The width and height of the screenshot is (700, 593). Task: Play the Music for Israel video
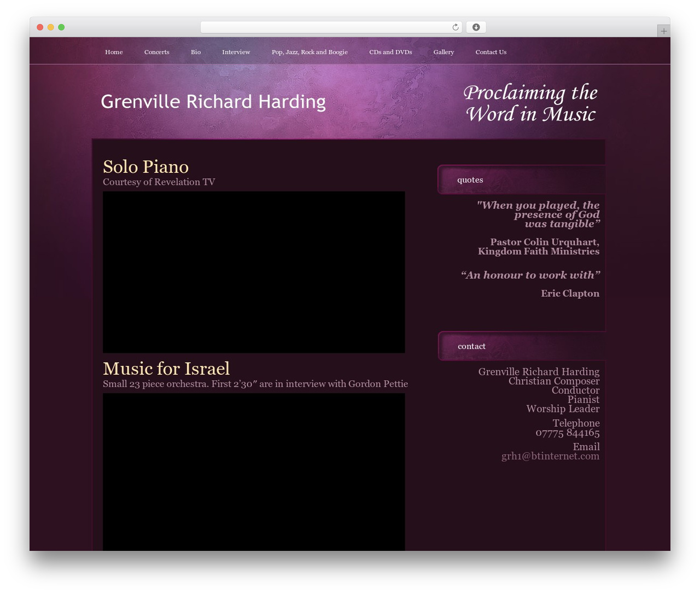[x=254, y=472]
